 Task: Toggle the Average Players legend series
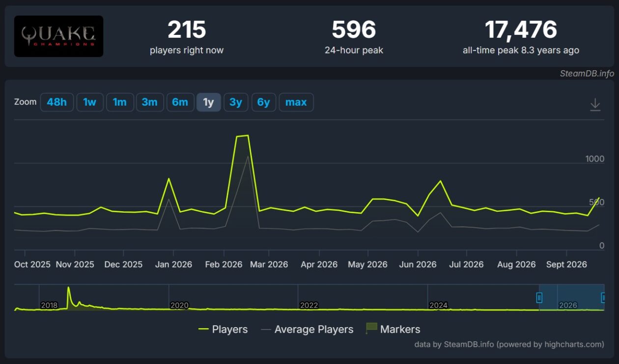click(x=307, y=329)
